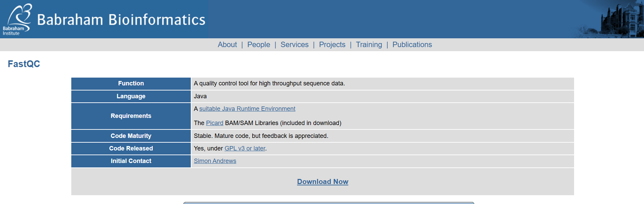Click the Function row header
The width and height of the screenshot is (644, 204).
coord(131,83)
